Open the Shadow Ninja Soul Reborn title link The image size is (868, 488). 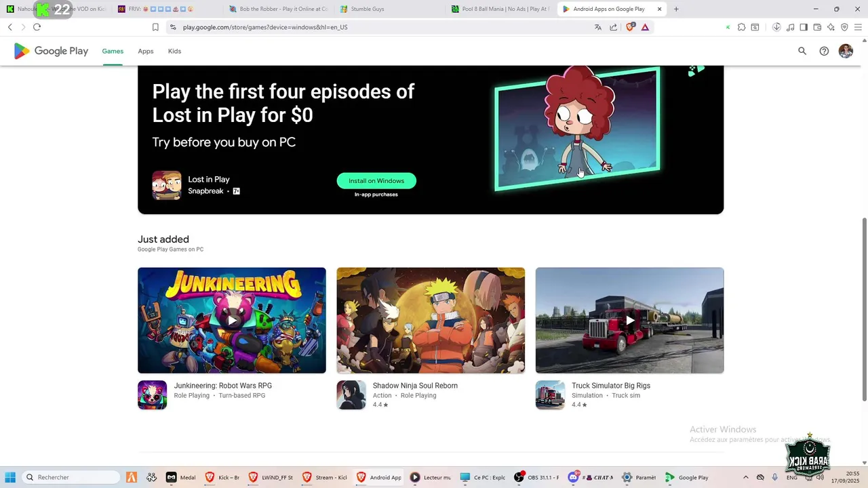point(415,386)
